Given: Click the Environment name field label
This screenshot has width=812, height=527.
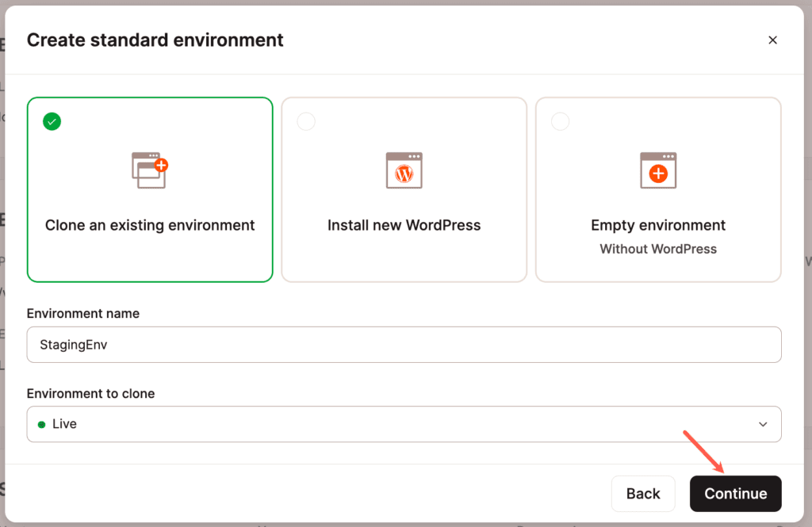Looking at the screenshot, I should pyautogui.click(x=83, y=314).
